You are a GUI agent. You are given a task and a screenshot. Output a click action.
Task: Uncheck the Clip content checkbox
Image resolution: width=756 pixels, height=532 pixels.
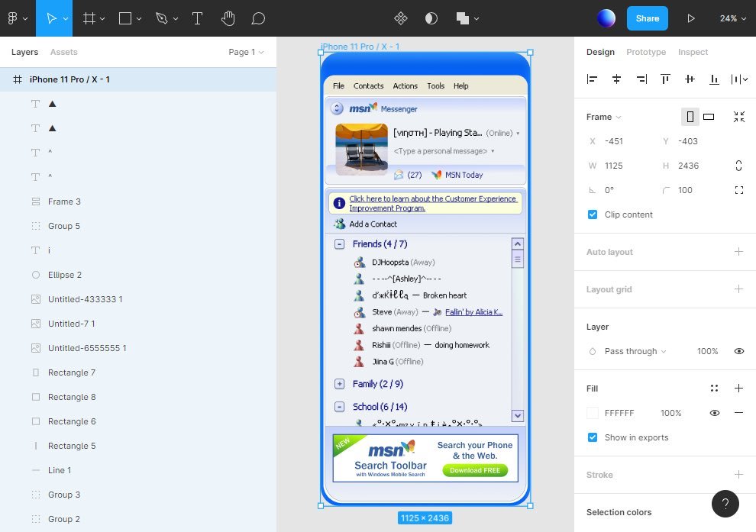593,214
